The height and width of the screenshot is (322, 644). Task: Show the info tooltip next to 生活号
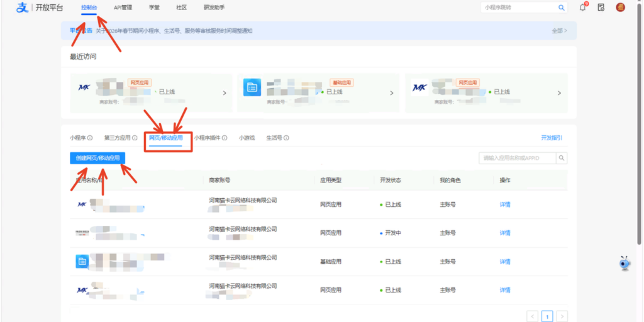point(286,138)
